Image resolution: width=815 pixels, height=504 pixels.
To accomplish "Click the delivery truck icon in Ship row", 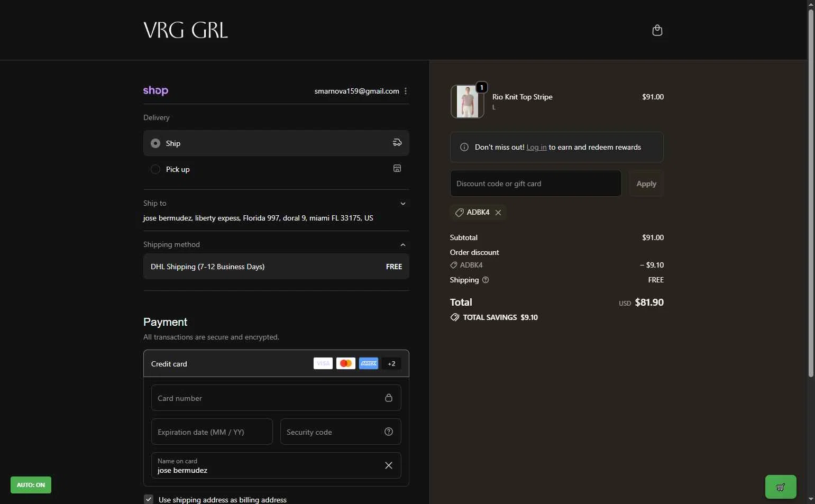I will (397, 142).
